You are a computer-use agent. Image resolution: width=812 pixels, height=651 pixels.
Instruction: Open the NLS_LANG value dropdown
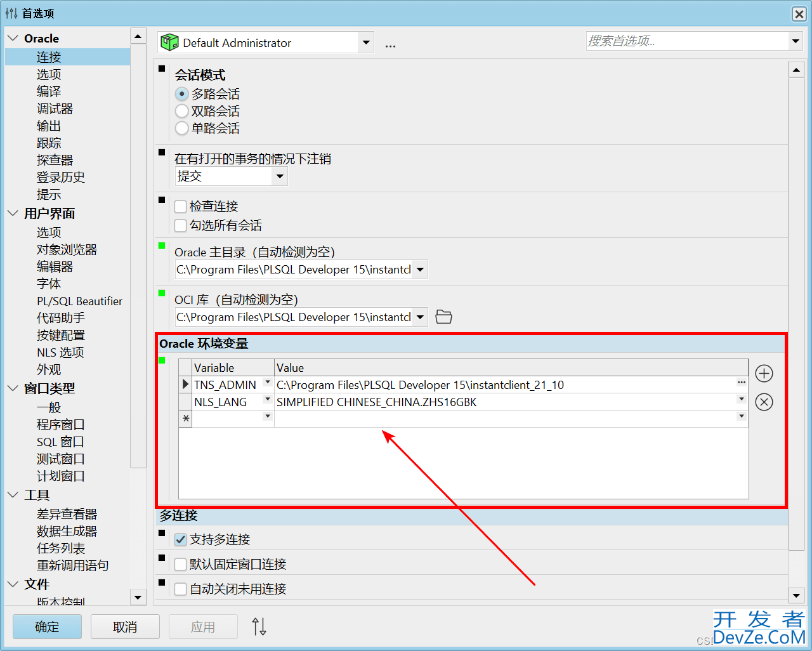741,399
